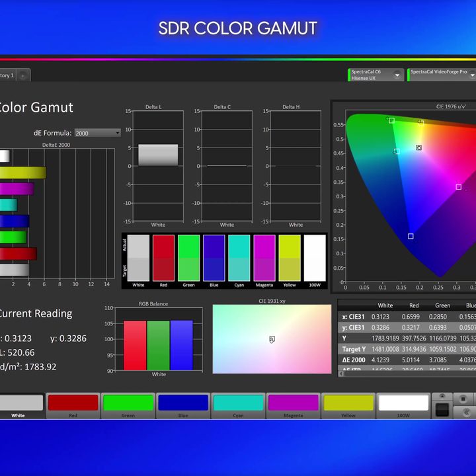Click the blue bar in DeltaE 2000 chart
476x476 pixels.
15,221
